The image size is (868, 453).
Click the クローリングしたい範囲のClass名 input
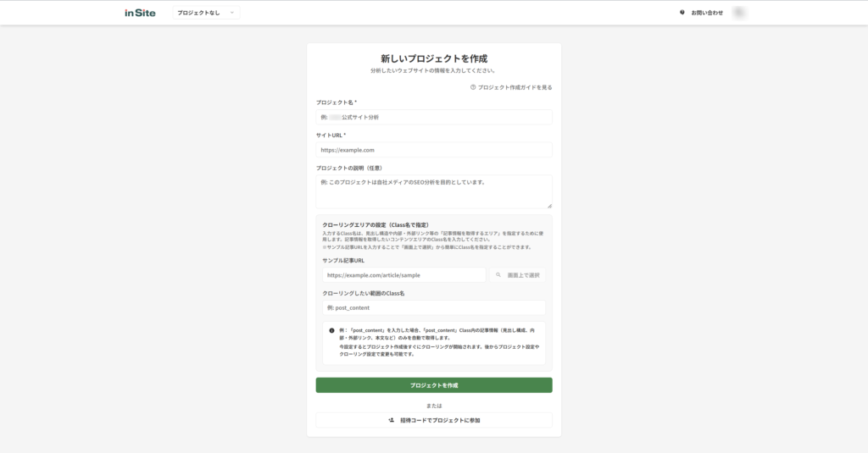point(434,307)
